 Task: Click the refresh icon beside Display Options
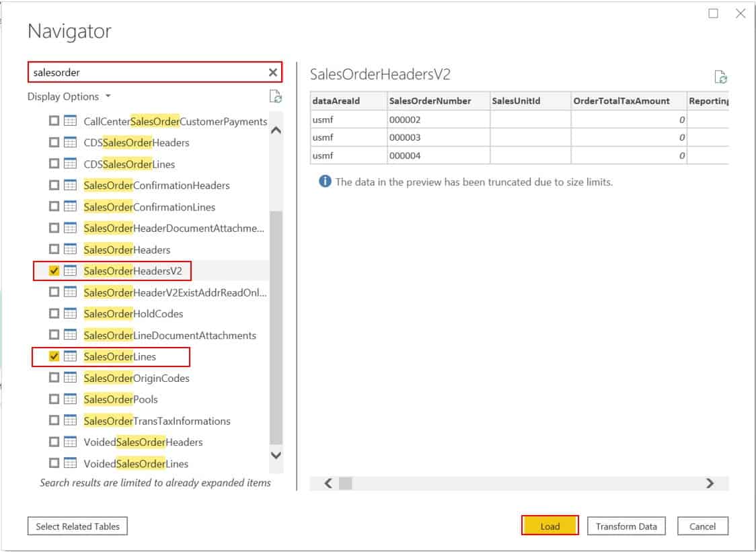274,97
